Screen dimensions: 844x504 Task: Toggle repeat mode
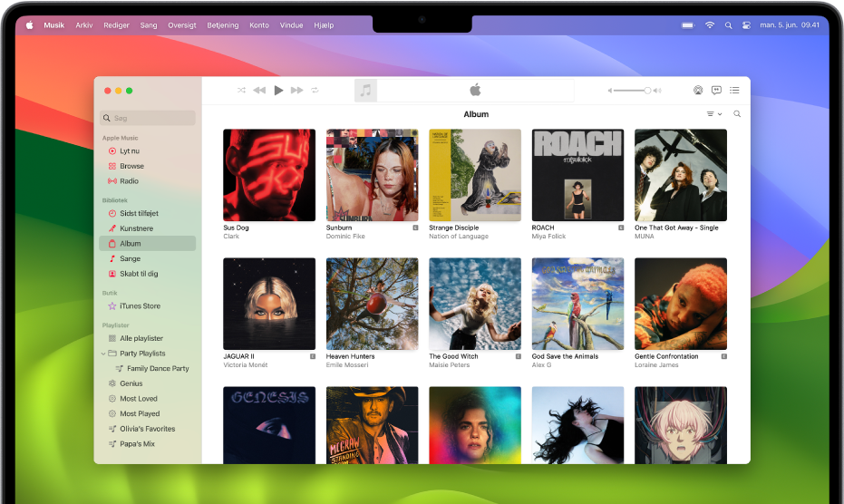(x=315, y=91)
